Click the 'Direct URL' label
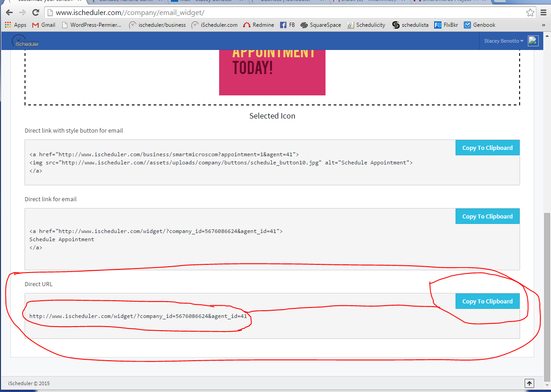 (x=39, y=284)
